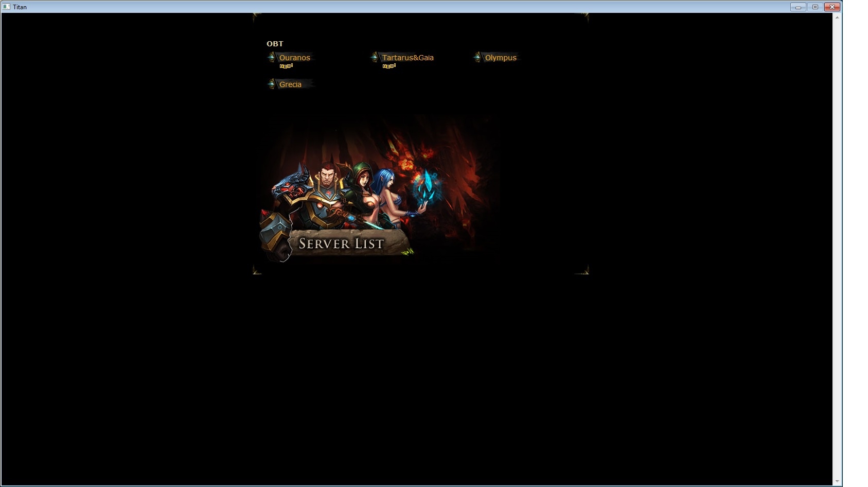Click the scrollbar up arrow
This screenshot has width=868, height=487.
837,18
